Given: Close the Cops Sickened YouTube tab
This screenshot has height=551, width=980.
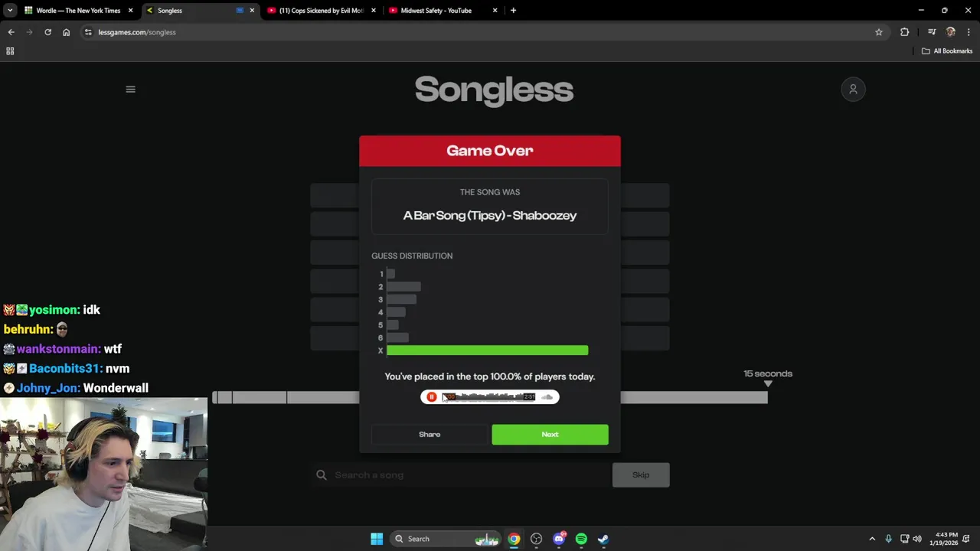Looking at the screenshot, I should point(374,11).
